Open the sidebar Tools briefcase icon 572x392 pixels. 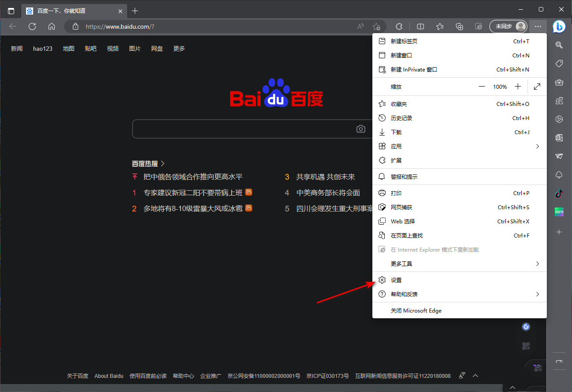(559, 82)
